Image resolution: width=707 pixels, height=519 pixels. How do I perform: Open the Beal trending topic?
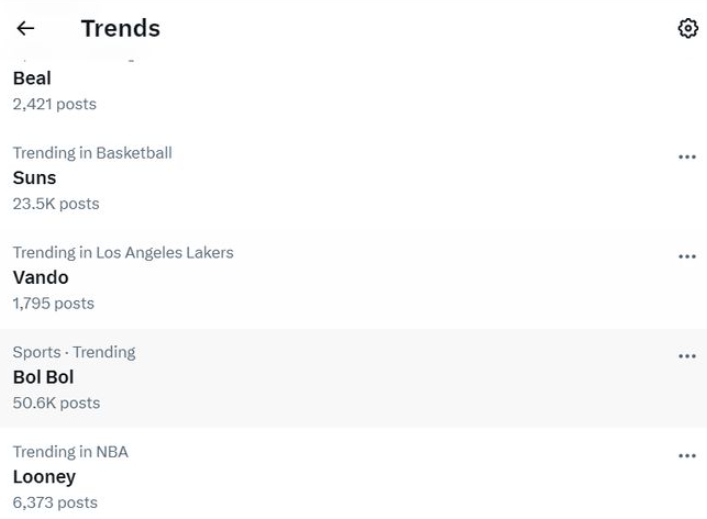32,78
